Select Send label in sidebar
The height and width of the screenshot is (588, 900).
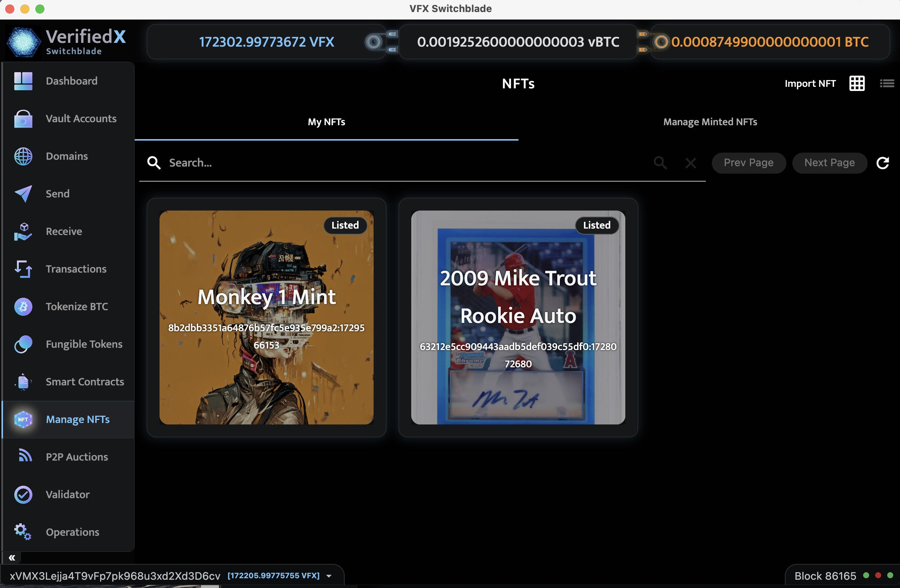coord(58,194)
